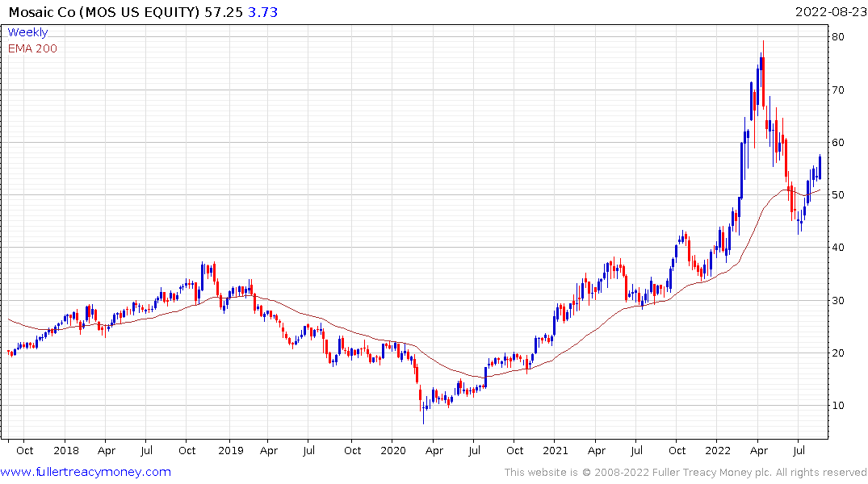Click the blue change value 3.73
The image size is (868, 484).
(263, 12)
